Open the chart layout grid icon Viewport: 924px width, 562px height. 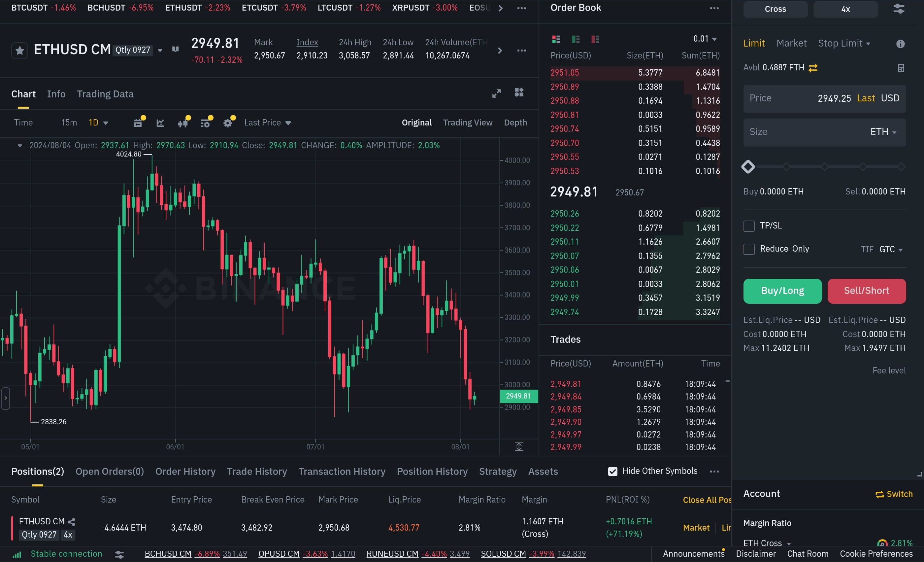point(519,92)
